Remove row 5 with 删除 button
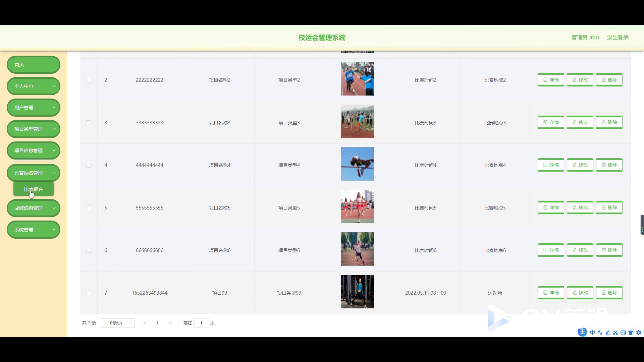This screenshot has height=362, width=644. 609,207
